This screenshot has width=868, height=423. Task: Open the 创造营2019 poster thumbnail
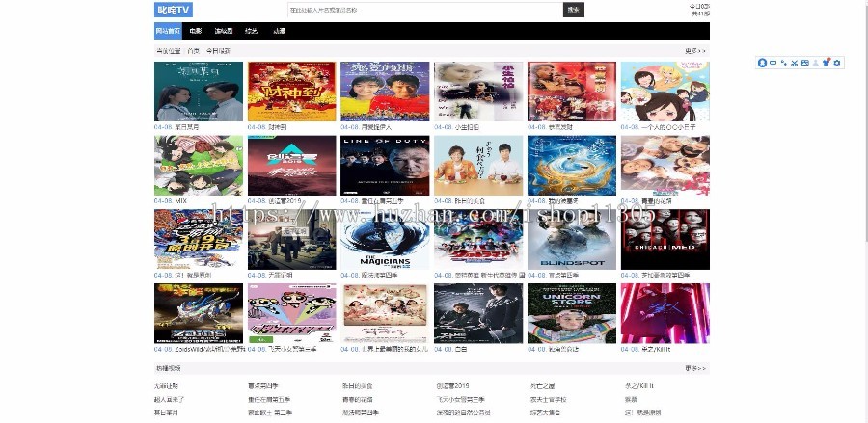(291, 166)
